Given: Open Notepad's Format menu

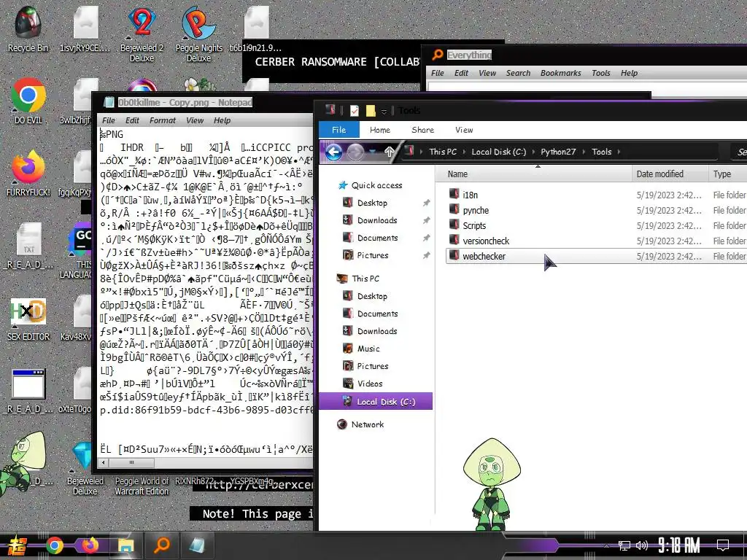Looking at the screenshot, I should coord(163,120).
